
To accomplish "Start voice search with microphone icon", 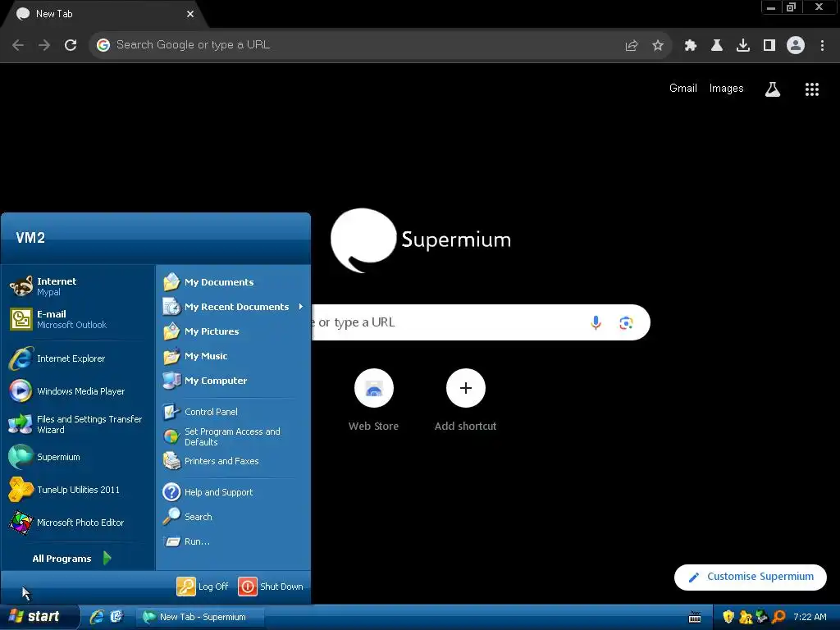I will pos(596,322).
